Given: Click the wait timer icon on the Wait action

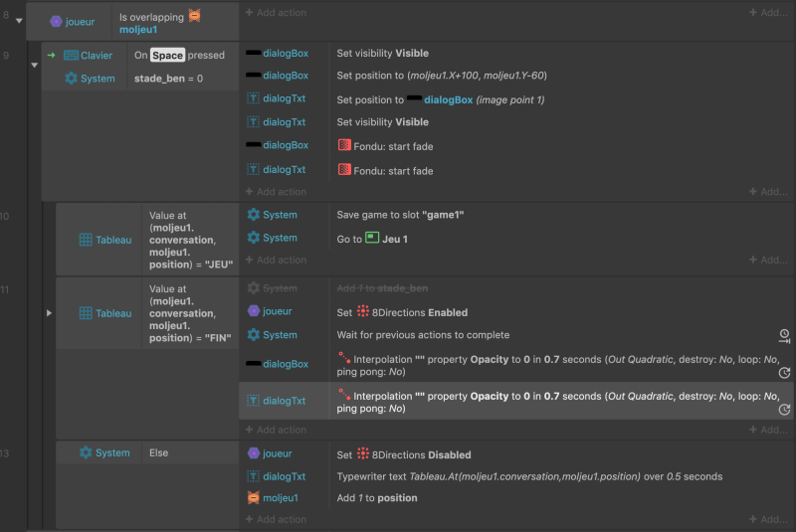Looking at the screenshot, I should tap(784, 336).
